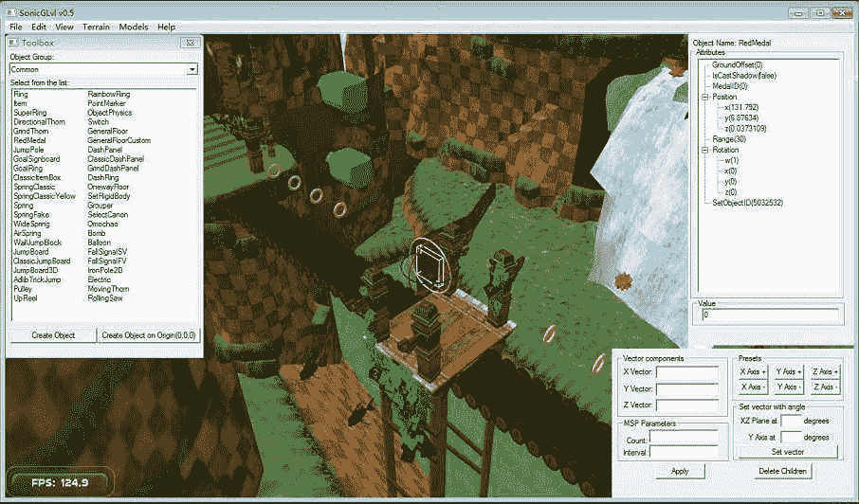Select Ring in object list

(20, 94)
